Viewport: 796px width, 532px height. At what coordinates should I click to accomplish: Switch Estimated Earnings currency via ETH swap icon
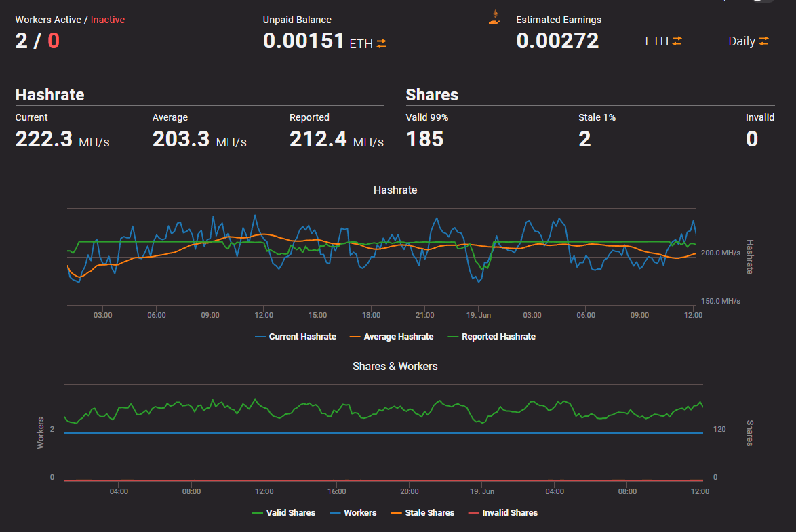(677, 41)
